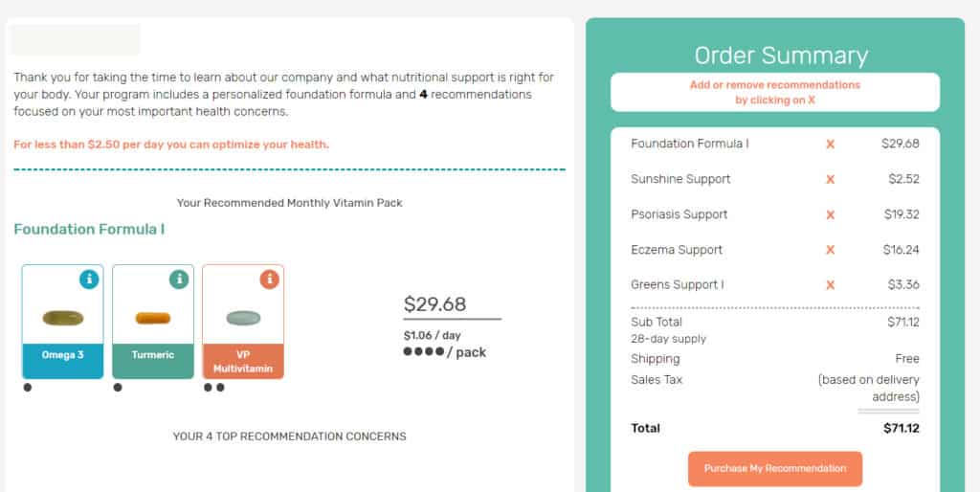Image resolution: width=980 pixels, height=492 pixels.
Task: Click the VP Multivitamin card label
Action: click(243, 361)
